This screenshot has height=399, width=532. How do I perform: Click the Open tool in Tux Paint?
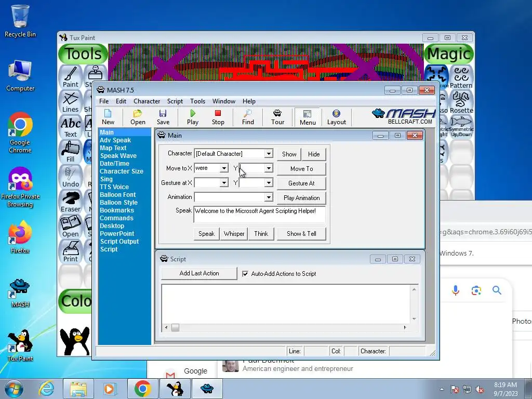pyautogui.click(x=71, y=227)
